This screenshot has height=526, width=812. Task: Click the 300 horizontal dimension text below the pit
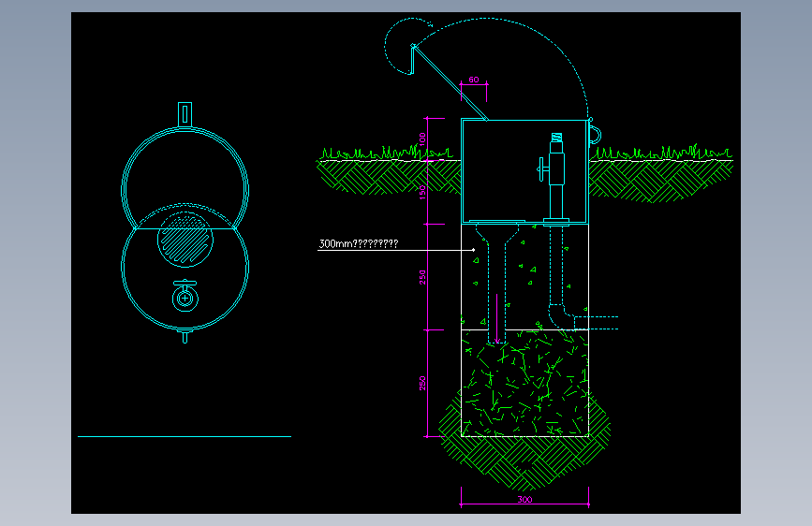pos(524,500)
